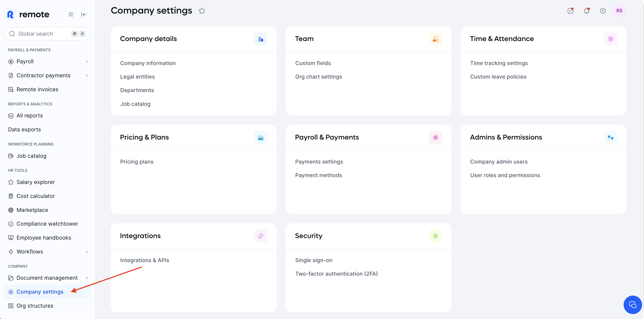Open the Org chart settings link
Viewport: 644px width, 319px height.
(318, 77)
